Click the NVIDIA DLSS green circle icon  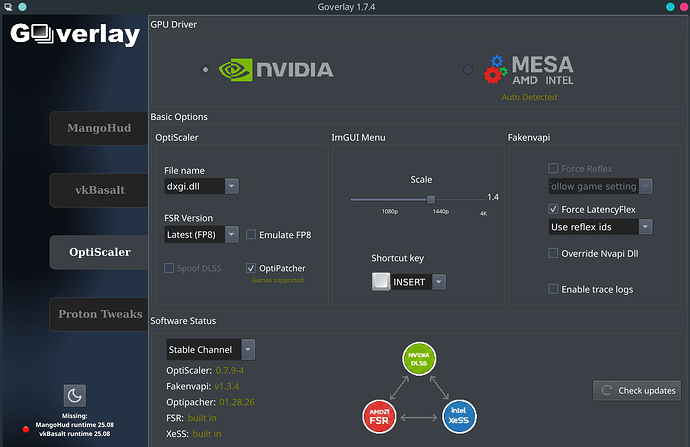click(419, 359)
